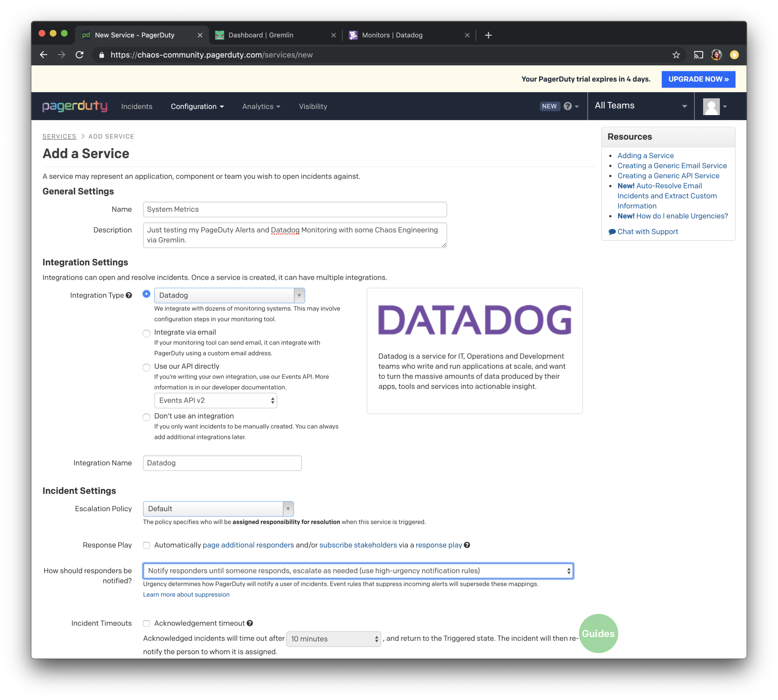
Task: Open the user avatar menu in PagerDuty navbar
Action: (715, 106)
